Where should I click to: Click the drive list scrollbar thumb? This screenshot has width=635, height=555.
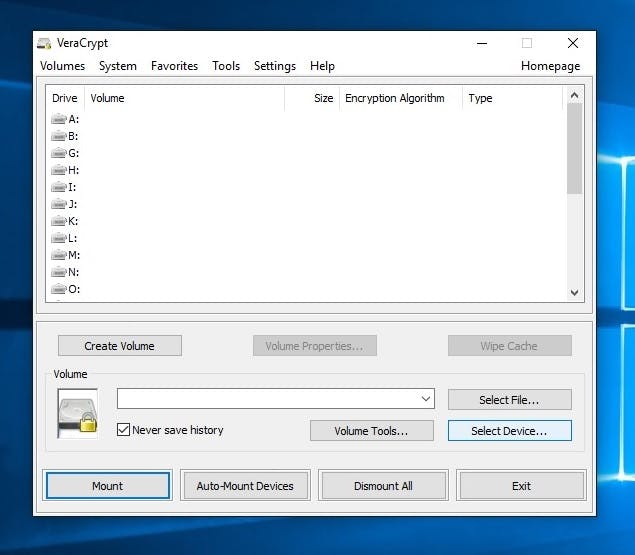[x=574, y=149]
